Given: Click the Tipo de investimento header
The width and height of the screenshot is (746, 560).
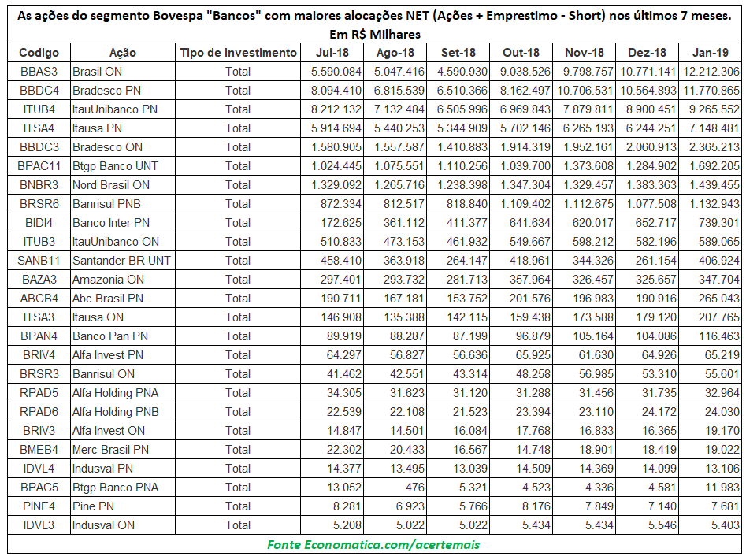Looking at the screenshot, I should point(238,53).
